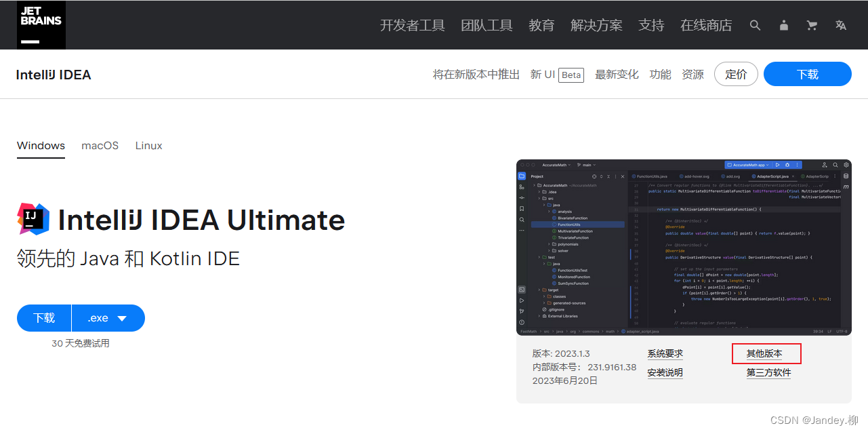The image size is (868, 432).
Task: Open the 安装说明 link
Action: click(665, 373)
